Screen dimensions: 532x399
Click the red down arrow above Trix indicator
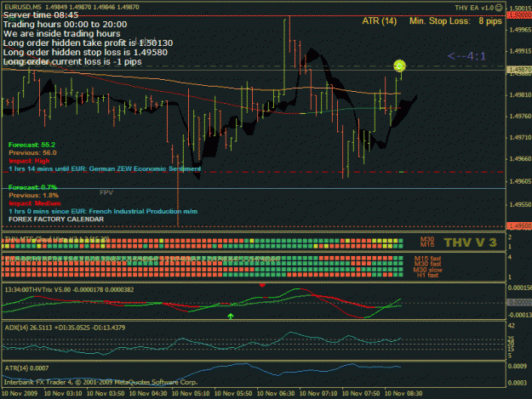(x=262, y=286)
